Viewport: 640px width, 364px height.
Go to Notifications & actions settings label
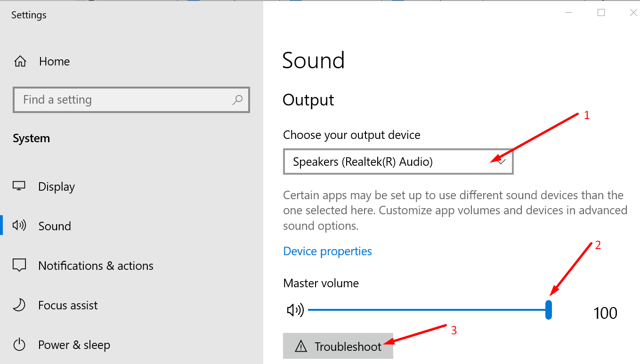[96, 266]
